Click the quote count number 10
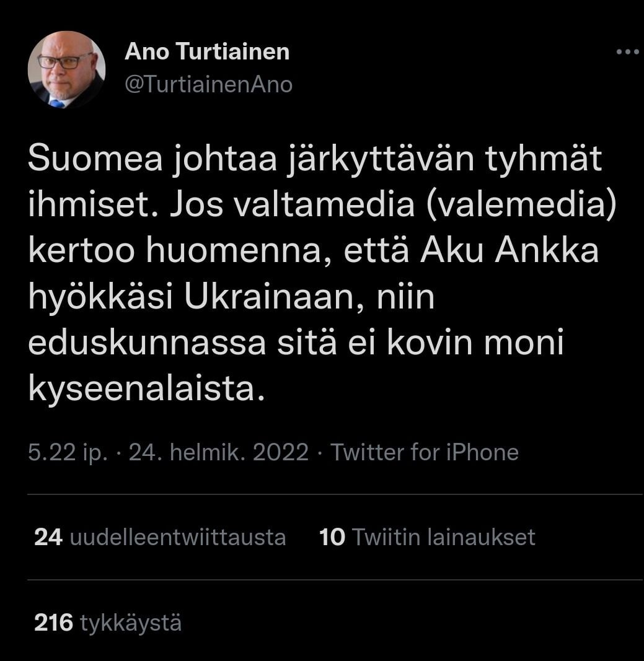The height and width of the screenshot is (661, 644). 332,537
